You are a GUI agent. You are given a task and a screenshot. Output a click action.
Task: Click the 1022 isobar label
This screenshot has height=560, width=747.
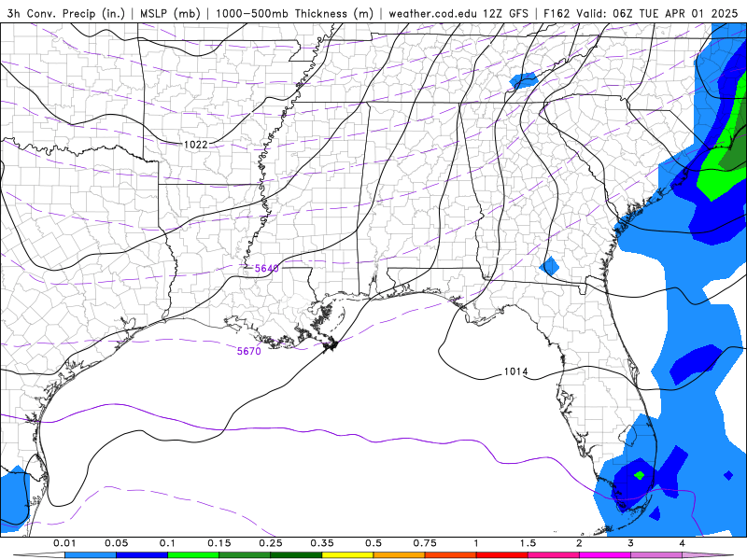[x=196, y=145]
